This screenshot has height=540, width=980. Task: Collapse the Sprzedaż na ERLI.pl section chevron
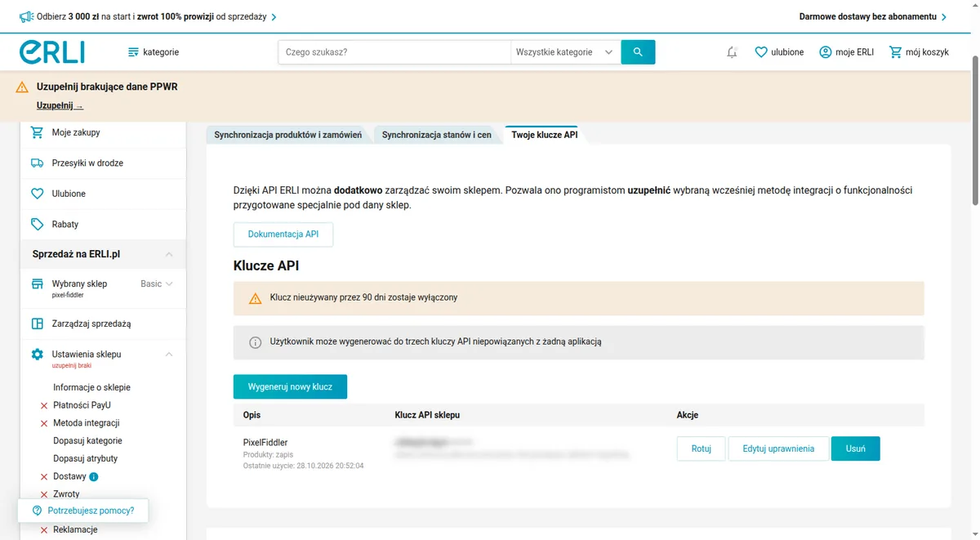coord(169,255)
